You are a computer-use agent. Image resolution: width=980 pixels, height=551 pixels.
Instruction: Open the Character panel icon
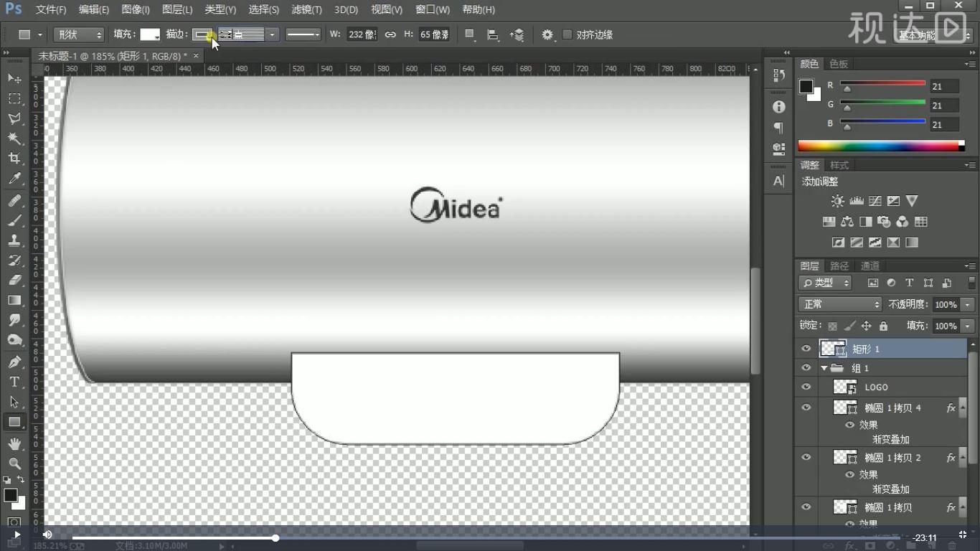point(779,181)
